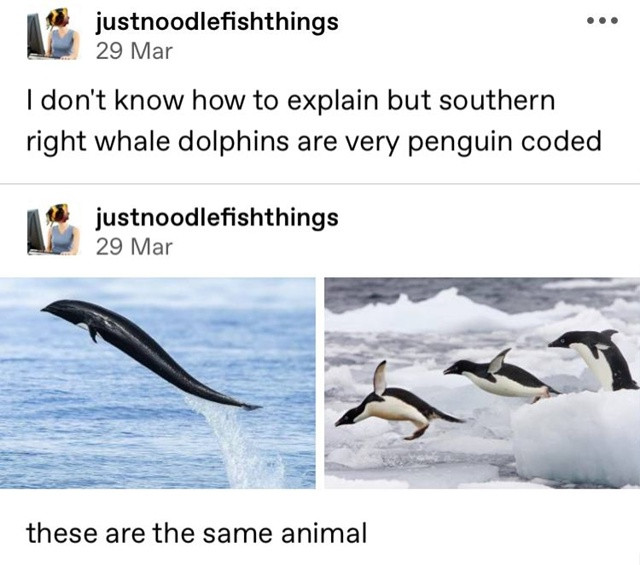Open the diving penguins photo
The image size is (640, 565).
click(x=482, y=383)
